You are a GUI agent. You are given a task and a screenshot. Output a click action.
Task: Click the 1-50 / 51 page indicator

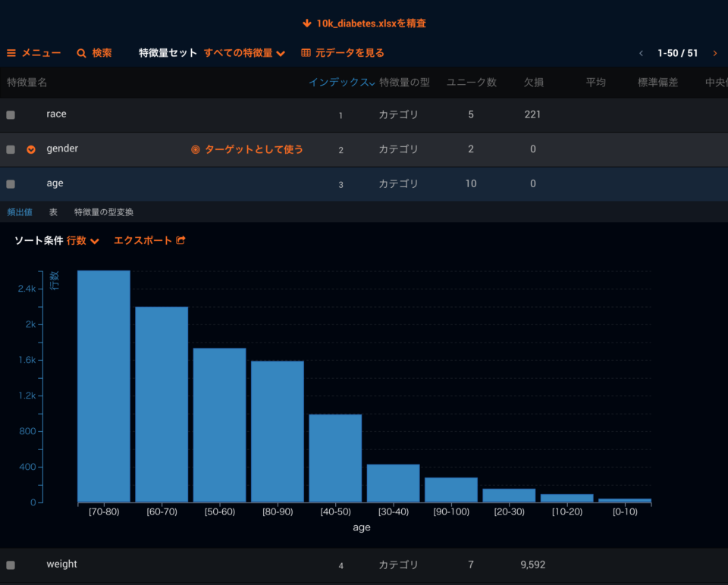point(677,53)
